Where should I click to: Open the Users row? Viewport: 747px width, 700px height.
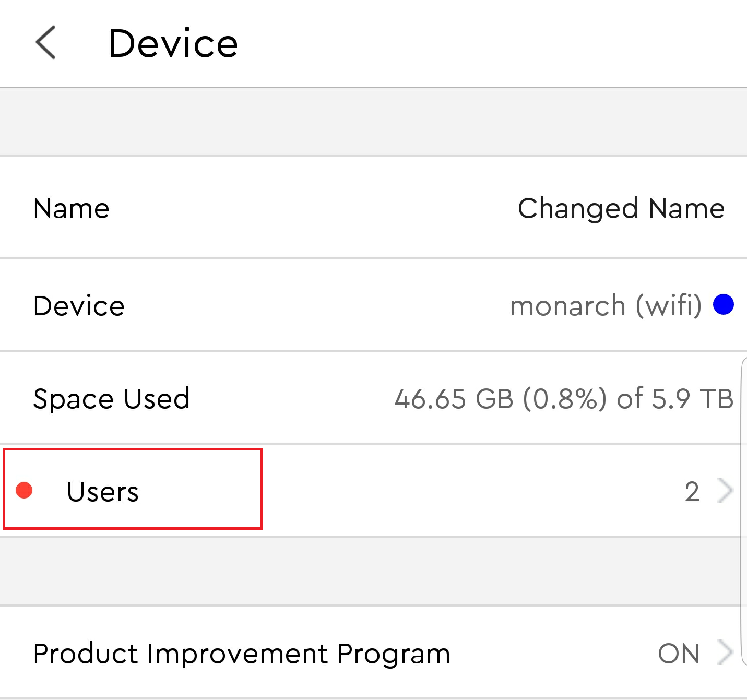pyautogui.click(x=371, y=491)
